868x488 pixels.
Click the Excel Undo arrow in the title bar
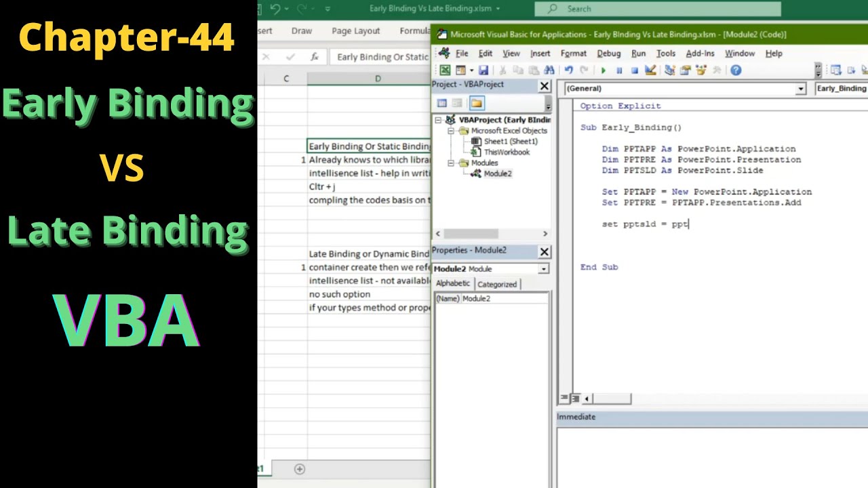(275, 9)
